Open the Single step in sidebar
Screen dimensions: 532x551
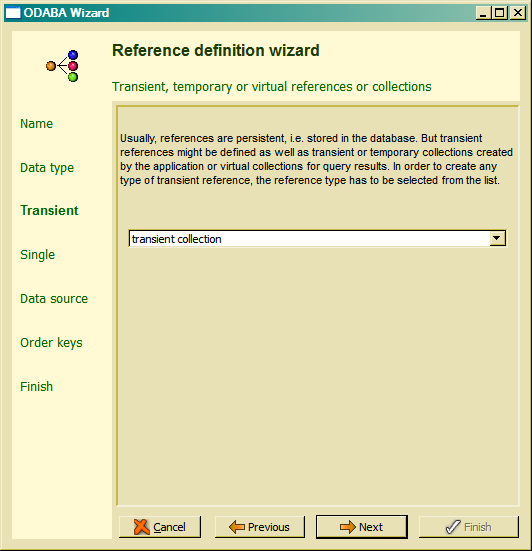click(38, 255)
